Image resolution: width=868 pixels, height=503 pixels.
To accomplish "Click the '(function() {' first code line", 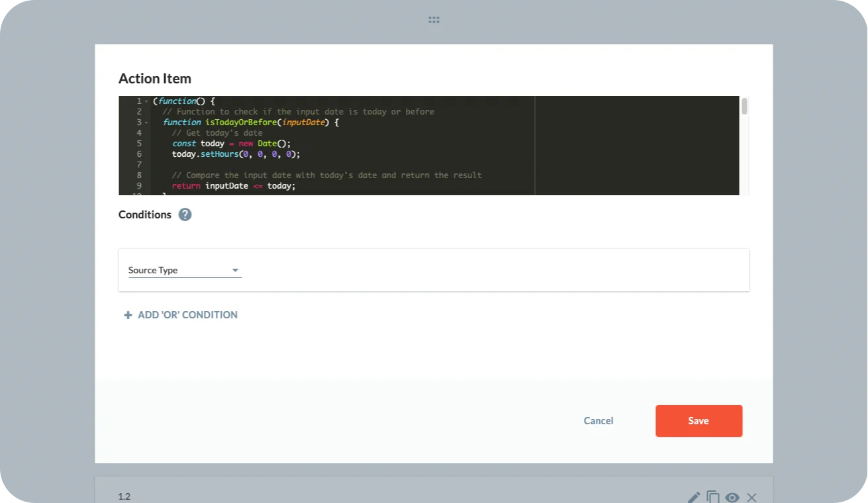I will (x=184, y=101).
